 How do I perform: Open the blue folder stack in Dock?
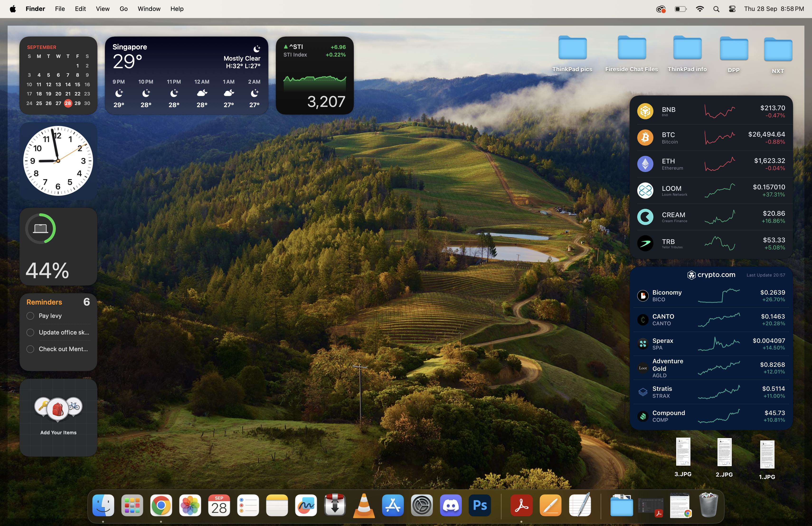coord(622,505)
